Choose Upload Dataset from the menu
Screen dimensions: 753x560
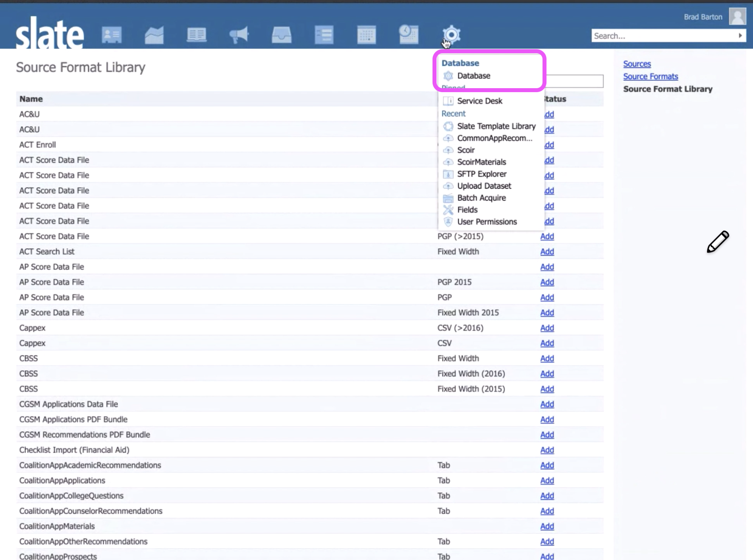click(484, 186)
